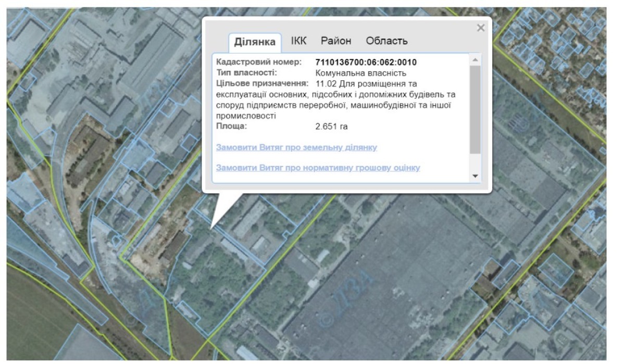Switch to the Ділянка tab
The image size is (625, 364).
pos(255,42)
